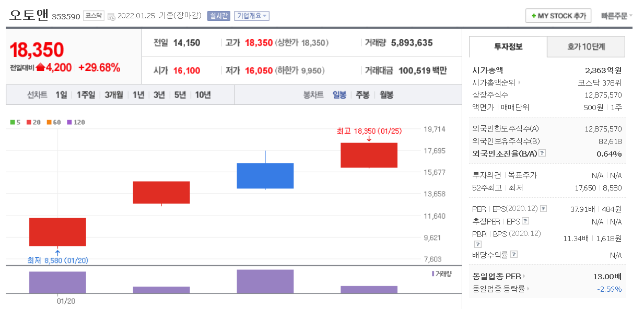
Task: Click the 동일업종 등락률 link
Action: click(498, 289)
